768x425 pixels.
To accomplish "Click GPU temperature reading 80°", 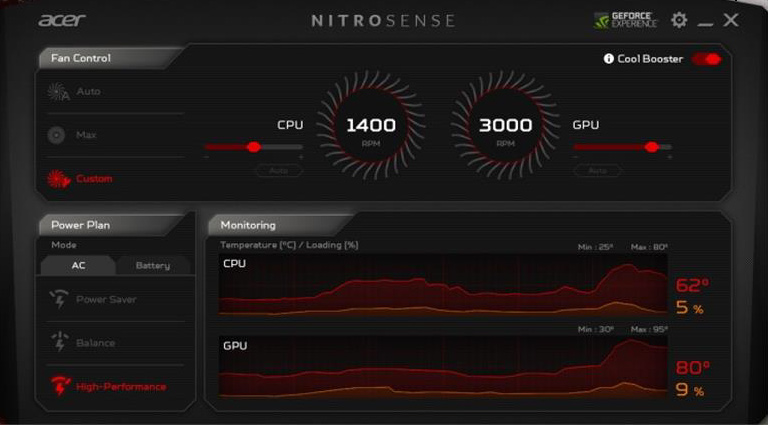I will (693, 367).
